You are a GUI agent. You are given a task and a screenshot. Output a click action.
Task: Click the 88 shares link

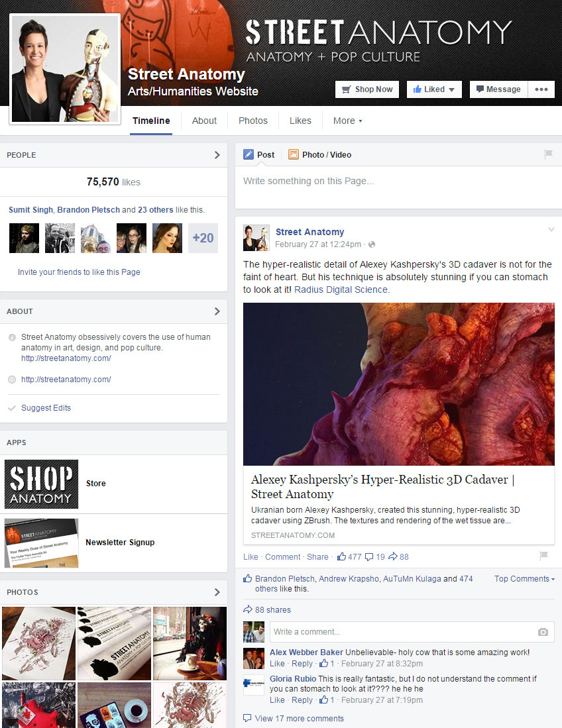pyautogui.click(x=272, y=610)
